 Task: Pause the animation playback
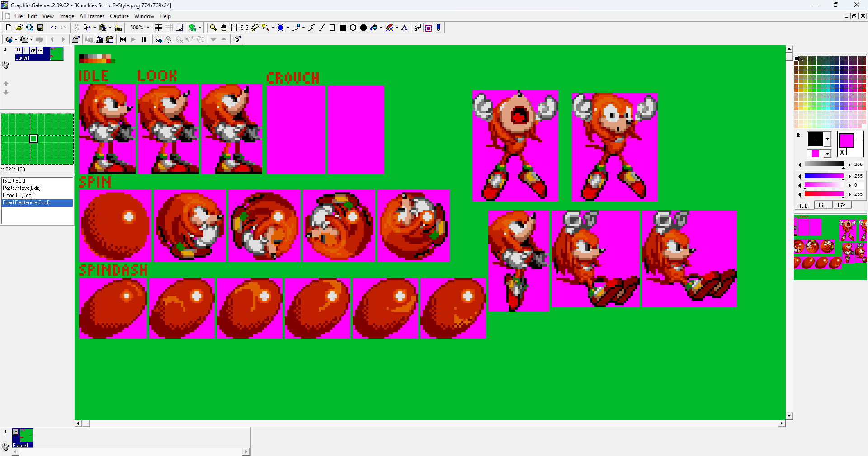tap(144, 39)
